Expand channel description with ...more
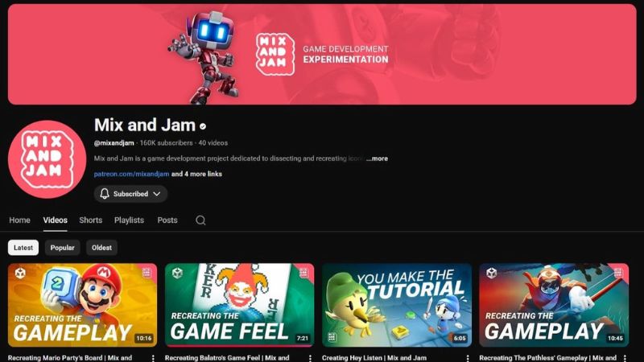This screenshot has height=362, width=644. [377, 158]
